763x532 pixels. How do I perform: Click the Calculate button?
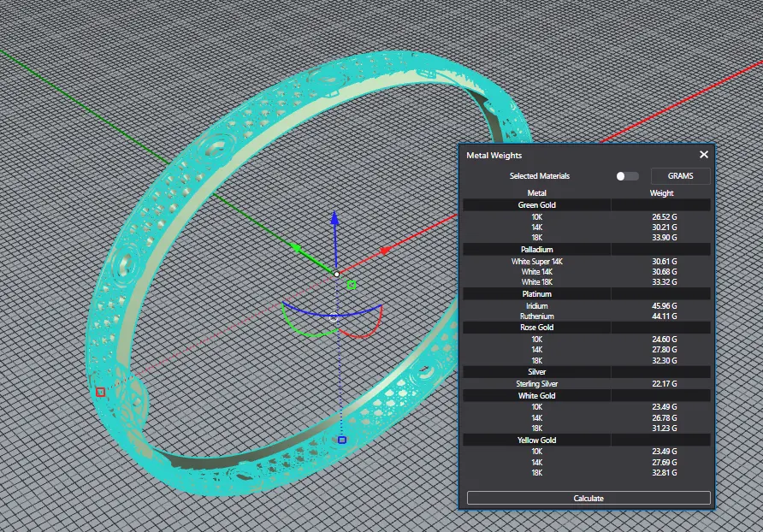589,498
